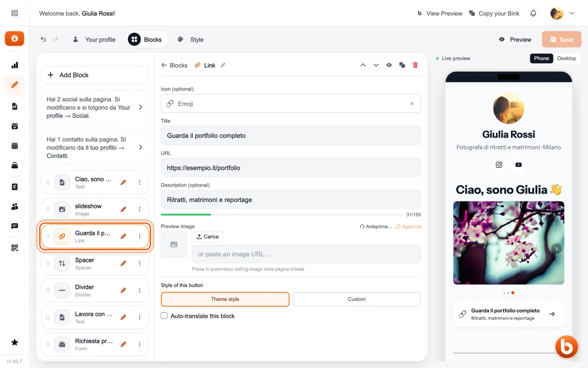The width and height of the screenshot is (588, 368).
Task: Open options menu for Divider block
Action: 140,290
